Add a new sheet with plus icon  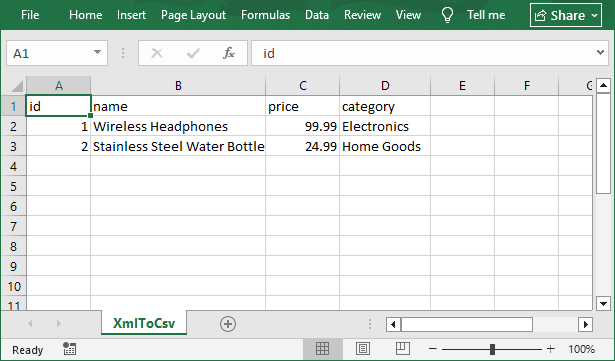pyautogui.click(x=228, y=324)
